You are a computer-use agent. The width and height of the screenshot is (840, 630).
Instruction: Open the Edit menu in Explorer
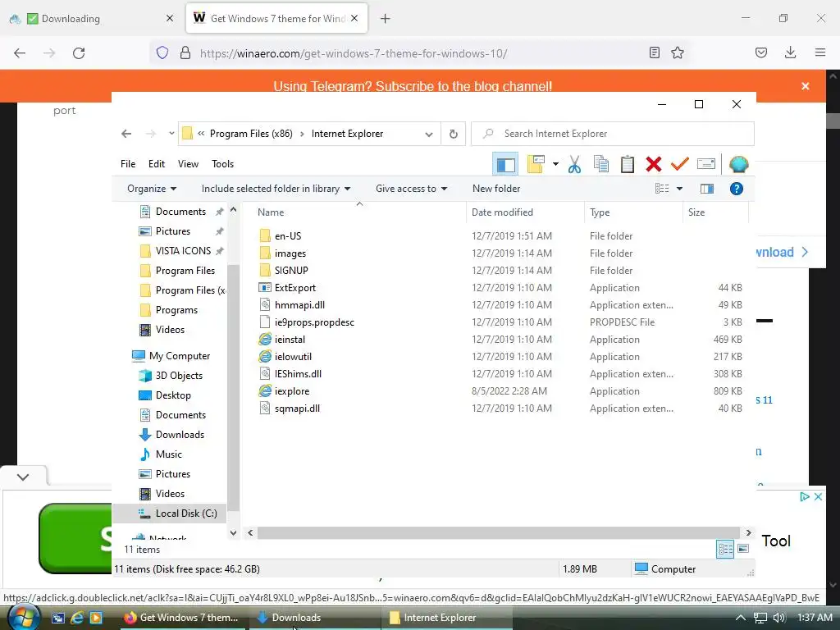coord(157,164)
